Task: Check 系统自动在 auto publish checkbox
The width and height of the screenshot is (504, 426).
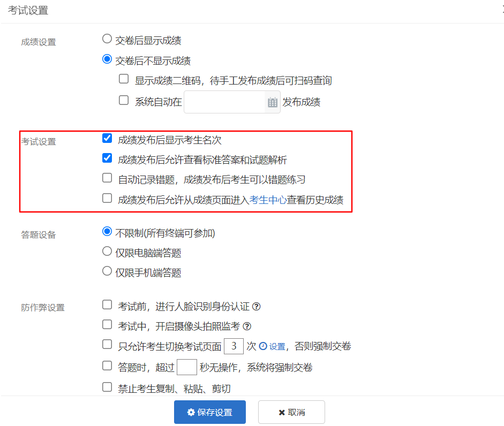Action: (124, 100)
